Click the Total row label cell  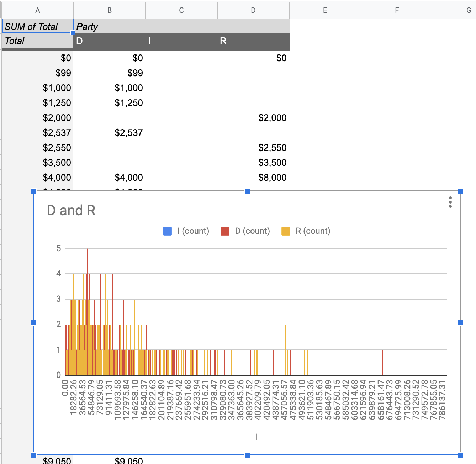click(38, 41)
